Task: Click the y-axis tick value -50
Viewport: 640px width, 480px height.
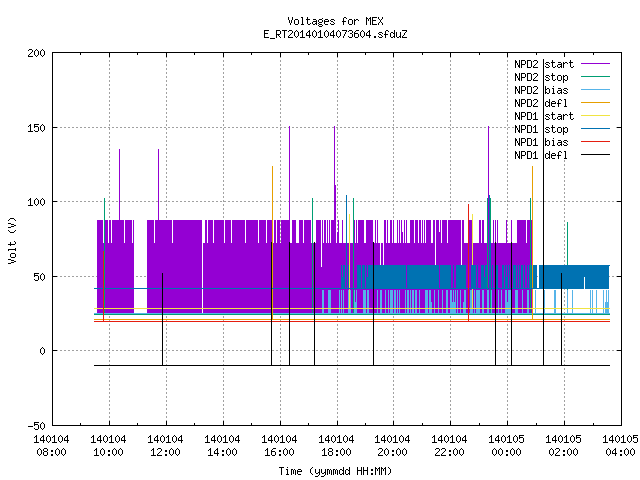Action: pyautogui.click(x=36, y=426)
